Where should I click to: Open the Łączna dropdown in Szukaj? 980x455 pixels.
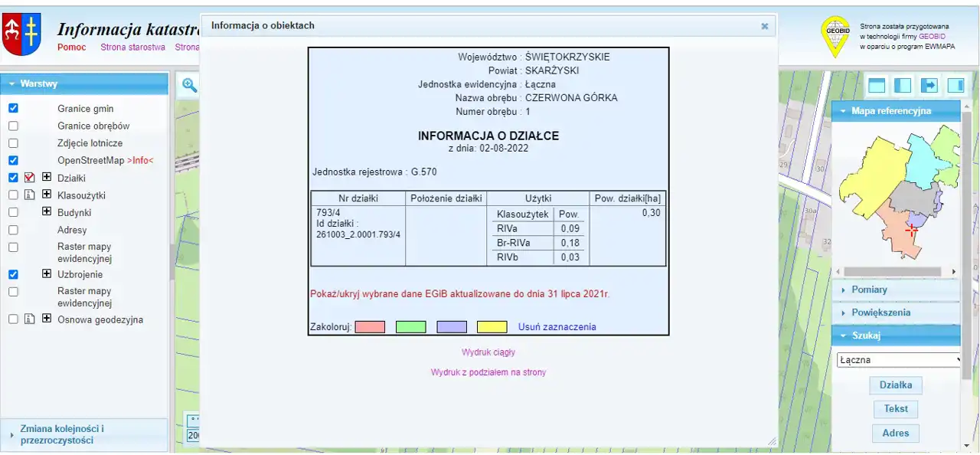899,360
